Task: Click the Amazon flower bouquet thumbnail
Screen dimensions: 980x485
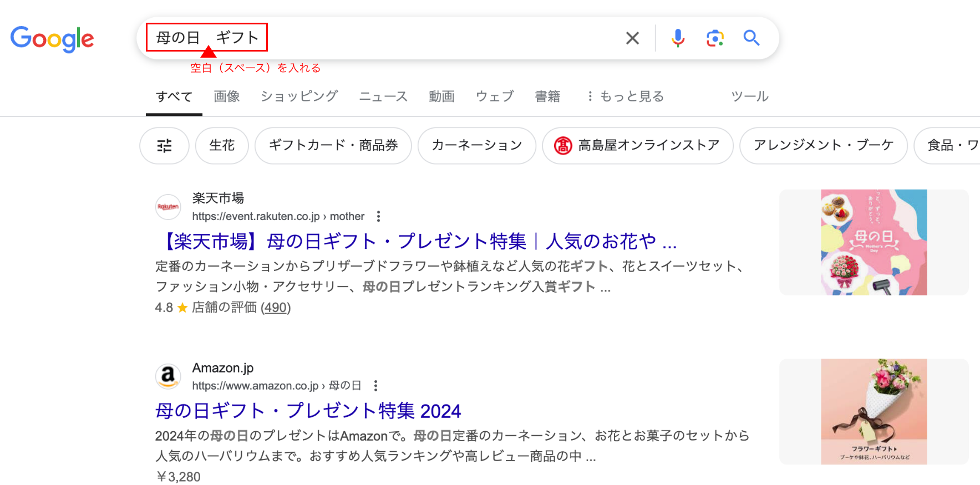Action: [x=874, y=411]
